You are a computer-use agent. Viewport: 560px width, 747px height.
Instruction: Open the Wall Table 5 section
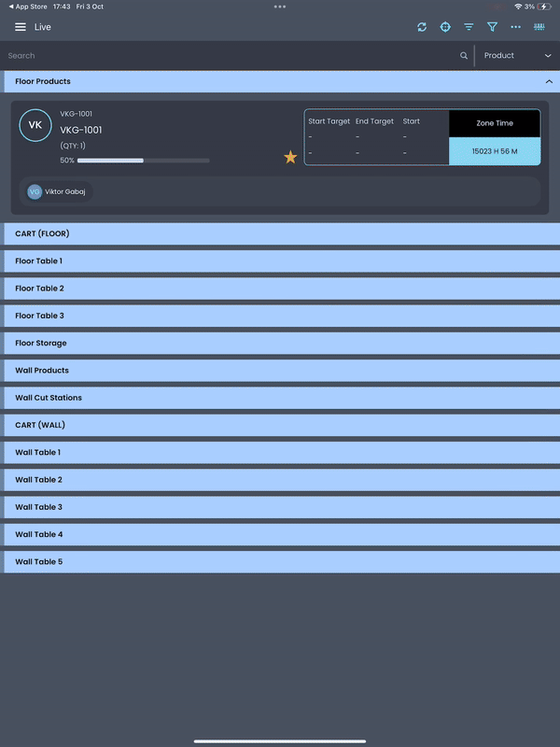[280, 562]
